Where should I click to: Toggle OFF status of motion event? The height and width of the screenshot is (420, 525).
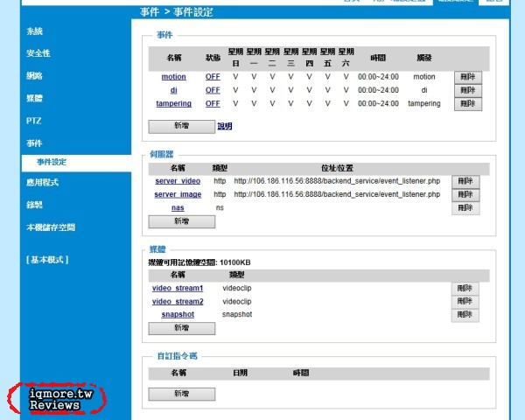point(213,77)
